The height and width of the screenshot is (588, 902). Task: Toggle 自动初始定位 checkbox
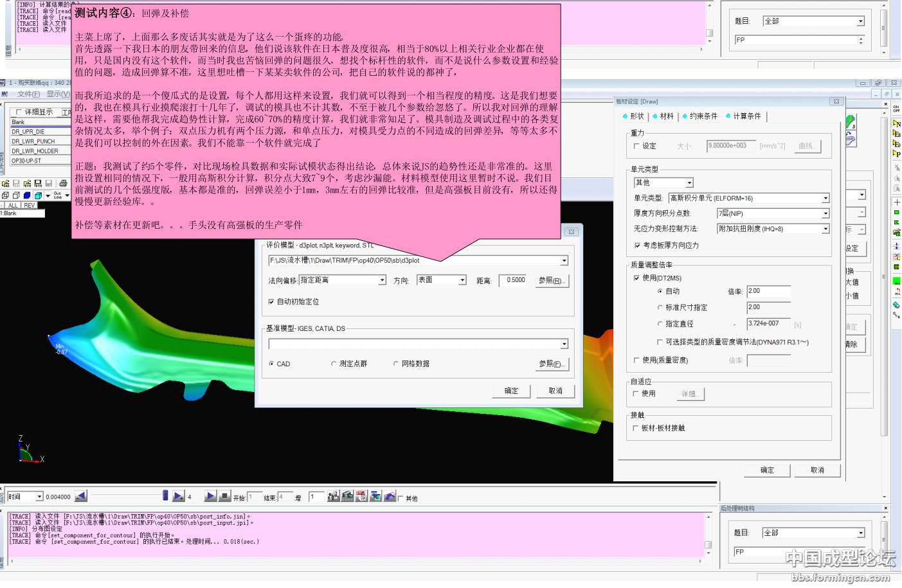point(271,301)
